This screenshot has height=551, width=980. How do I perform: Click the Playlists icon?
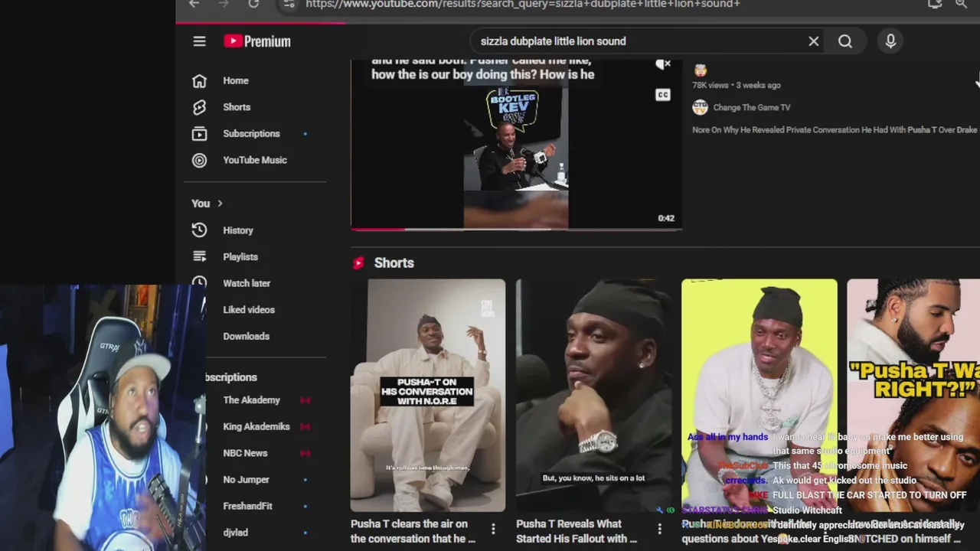(199, 257)
